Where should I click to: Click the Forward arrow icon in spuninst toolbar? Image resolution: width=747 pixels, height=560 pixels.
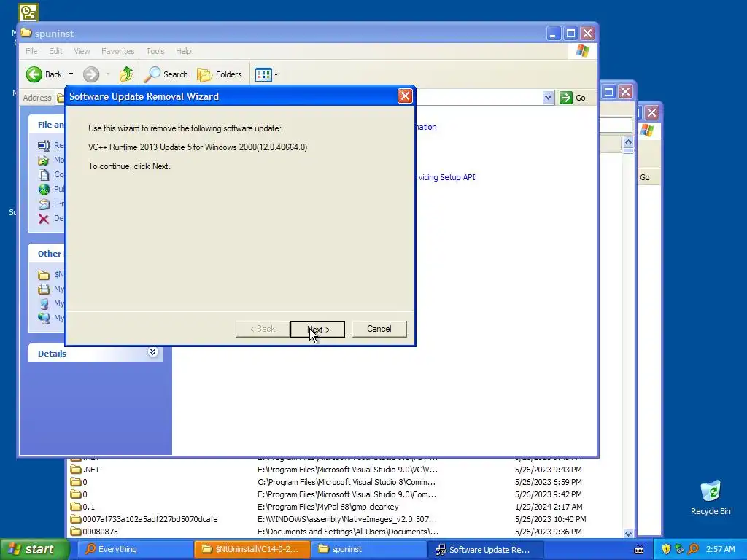[x=91, y=74]
